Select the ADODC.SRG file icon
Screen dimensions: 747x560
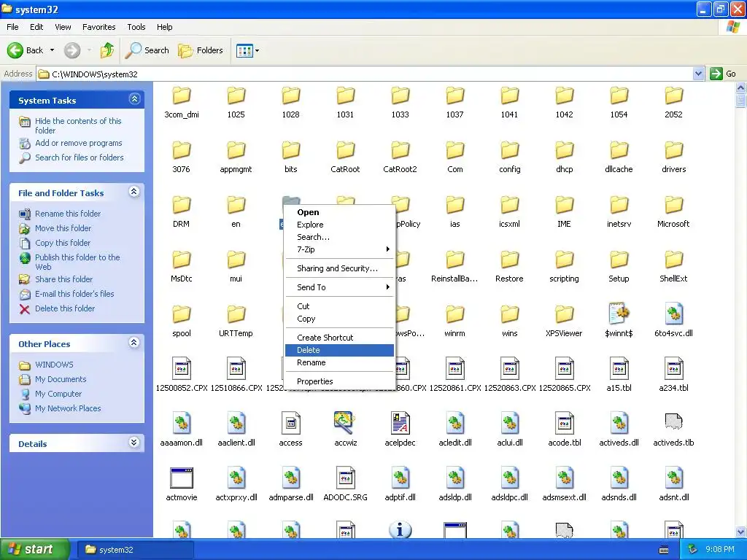click(x=345, y=478)
